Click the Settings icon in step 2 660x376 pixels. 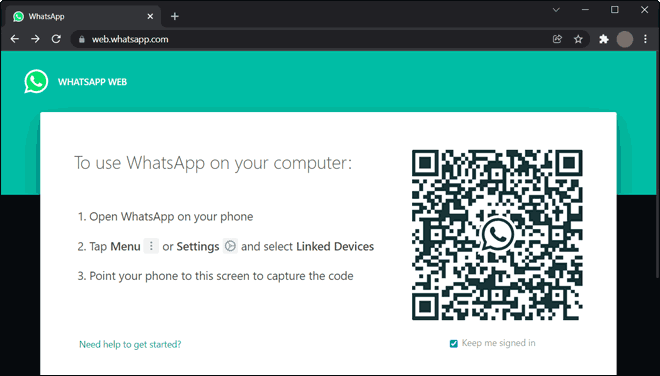click(x=230, y=246)
